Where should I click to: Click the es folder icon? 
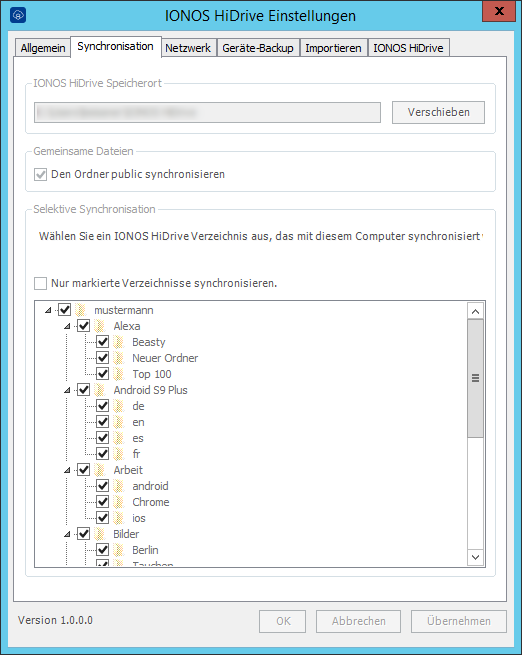(119, 438)
